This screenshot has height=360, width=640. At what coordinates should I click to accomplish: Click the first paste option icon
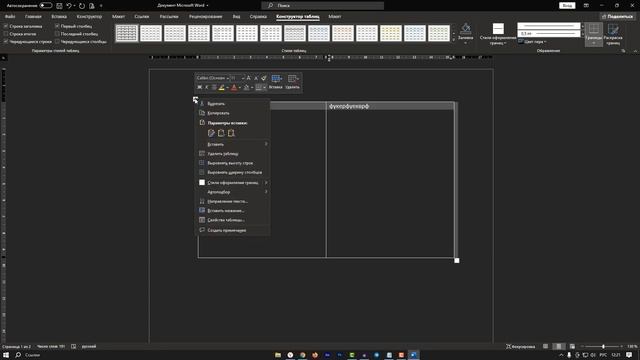(x=211, y=133)
